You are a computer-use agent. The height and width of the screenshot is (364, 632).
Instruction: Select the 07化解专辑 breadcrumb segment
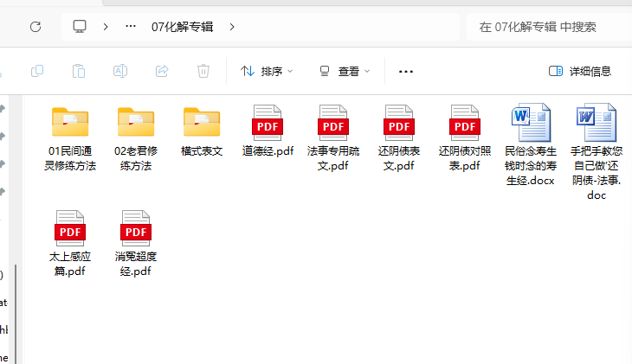click(x=182, y=27)
